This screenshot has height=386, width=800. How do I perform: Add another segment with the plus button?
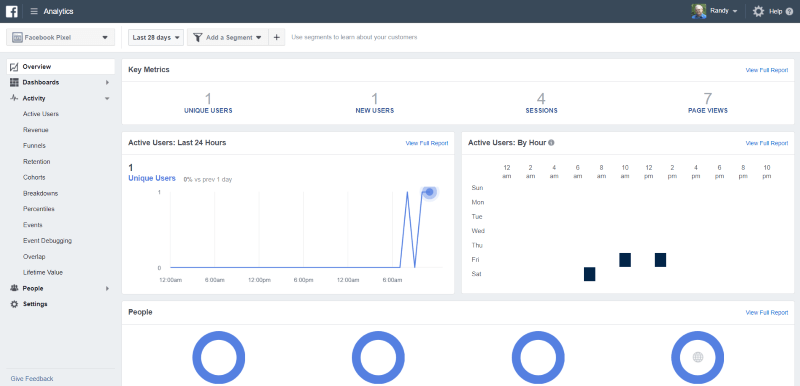277,37
